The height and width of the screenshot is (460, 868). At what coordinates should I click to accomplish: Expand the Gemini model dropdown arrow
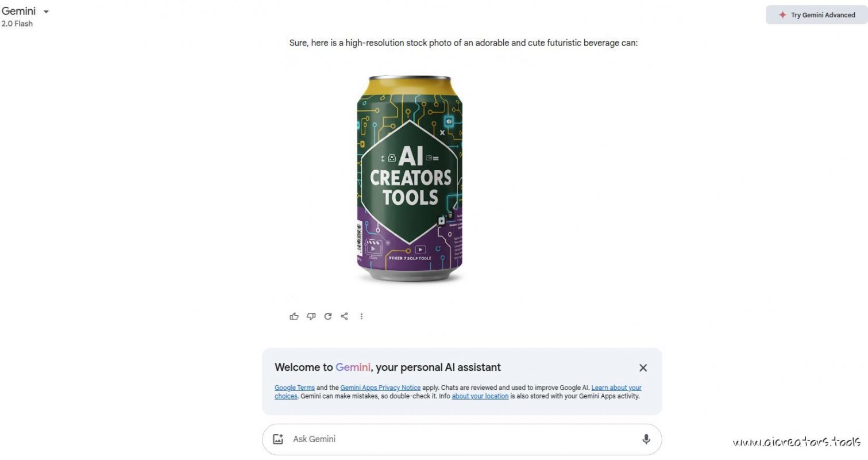(46, 11)
